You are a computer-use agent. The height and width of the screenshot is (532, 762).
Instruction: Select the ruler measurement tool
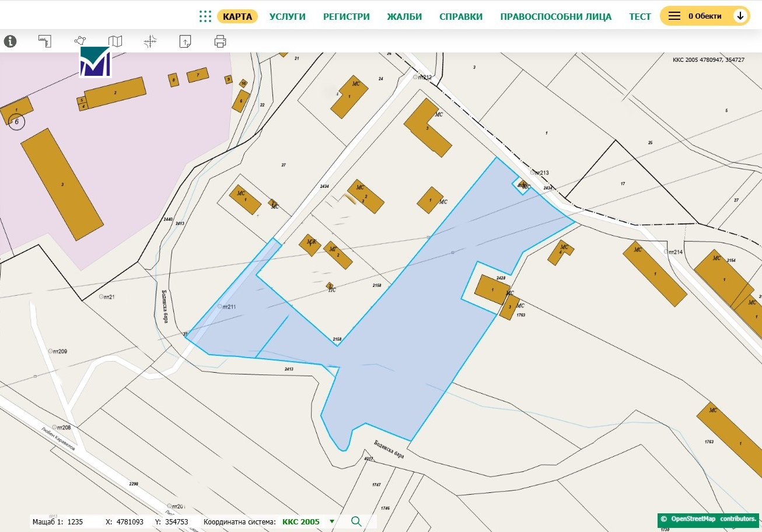click(45, 41)
